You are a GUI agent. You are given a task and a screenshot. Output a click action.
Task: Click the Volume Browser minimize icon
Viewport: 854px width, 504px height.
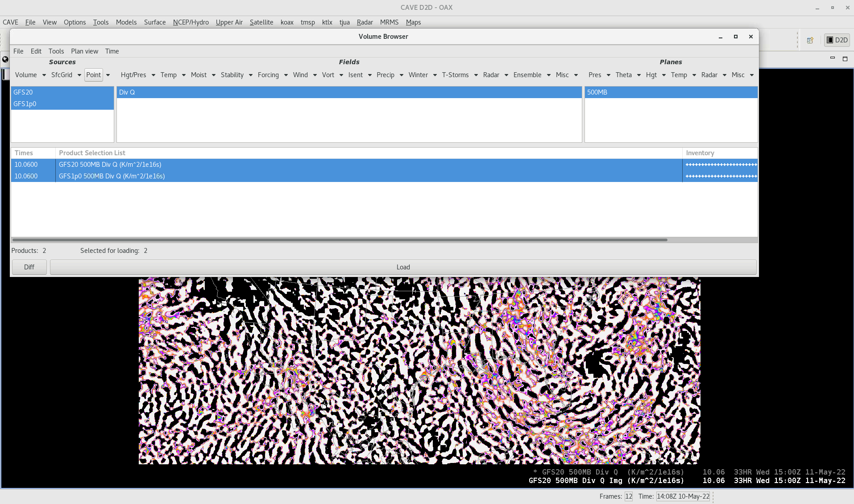coord(721,37)
